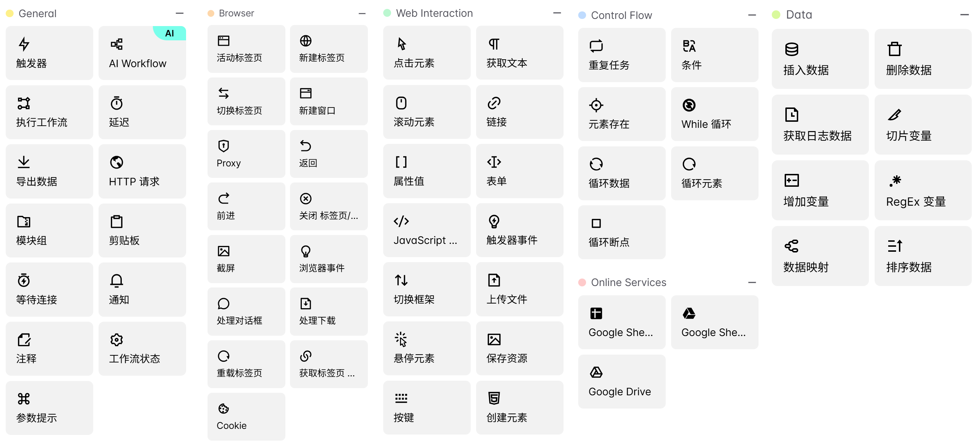The width and height of the screenshot is (980, 446).
Task: Click the HTTP 请求 globe block
Action: coord(142,171)
